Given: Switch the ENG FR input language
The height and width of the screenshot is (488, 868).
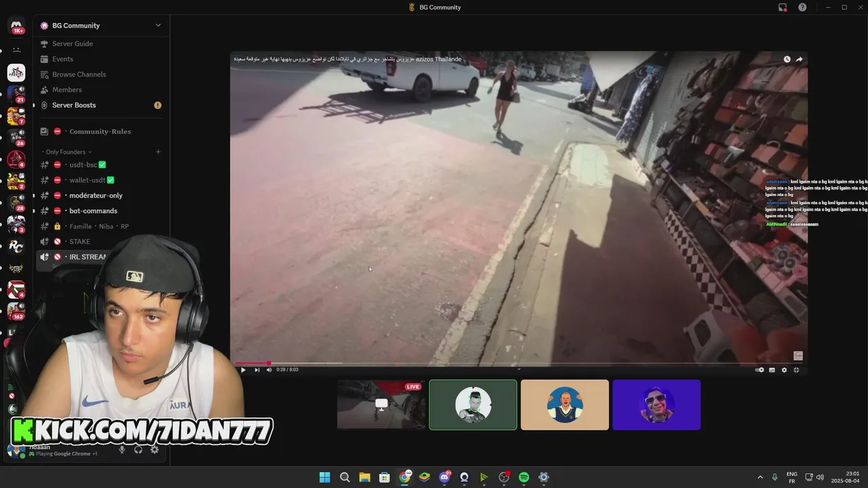Looking at the screenshot, I should pyautogui.click(x=791, y=477).
